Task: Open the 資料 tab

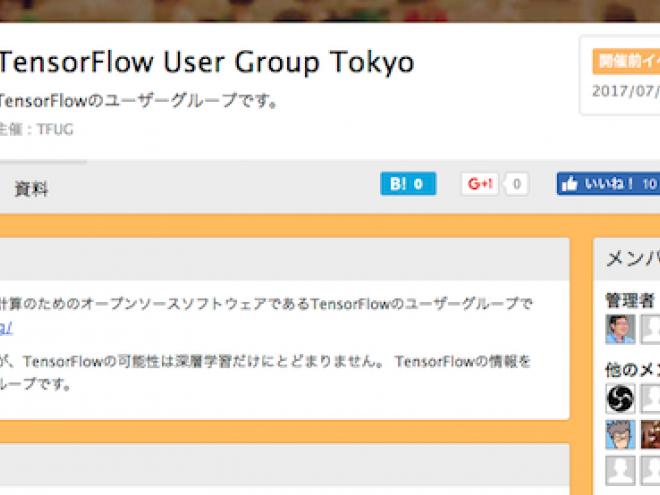Action: tap(31, 189)
